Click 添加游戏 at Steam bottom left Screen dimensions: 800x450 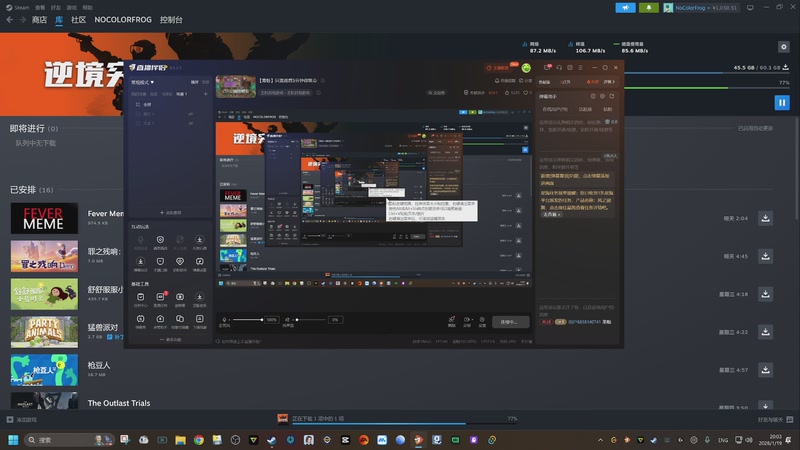21,419
